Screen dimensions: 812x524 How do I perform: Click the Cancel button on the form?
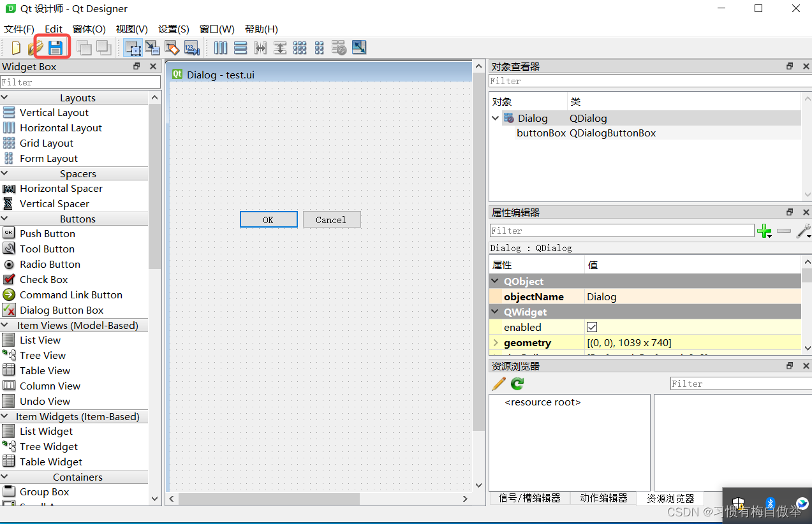[331, 219]
